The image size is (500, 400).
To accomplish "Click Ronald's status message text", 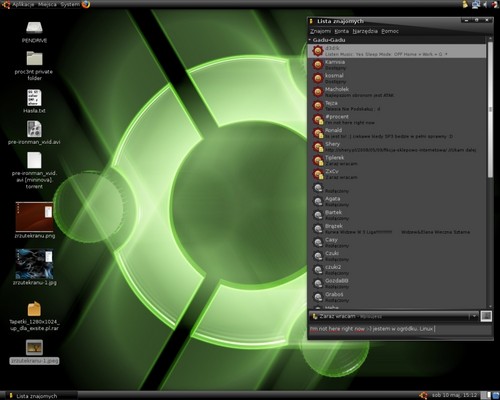I will point(389,136).
